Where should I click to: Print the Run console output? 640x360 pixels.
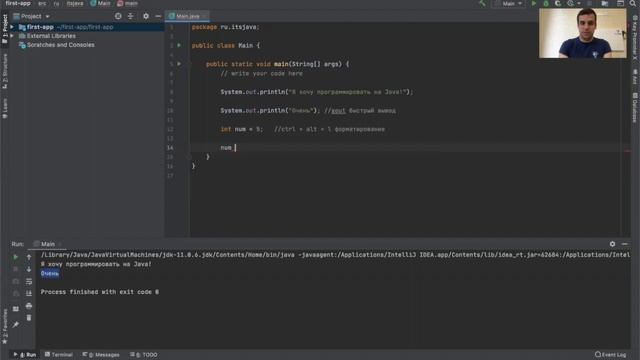pos(29,306)
